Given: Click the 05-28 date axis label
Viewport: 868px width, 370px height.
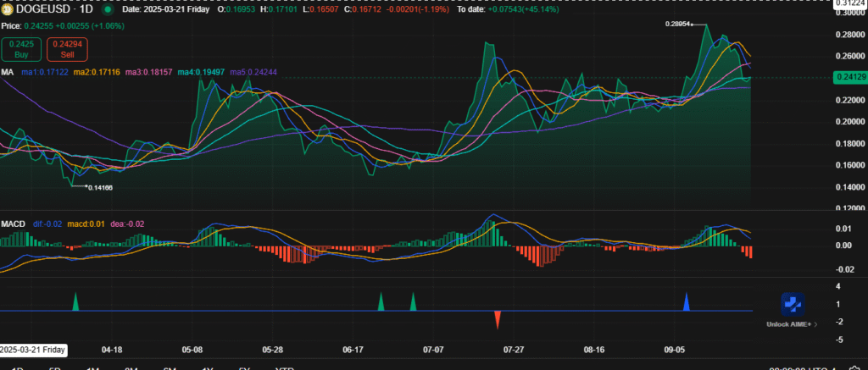Looking at the screenshot, I should point(273,350).
